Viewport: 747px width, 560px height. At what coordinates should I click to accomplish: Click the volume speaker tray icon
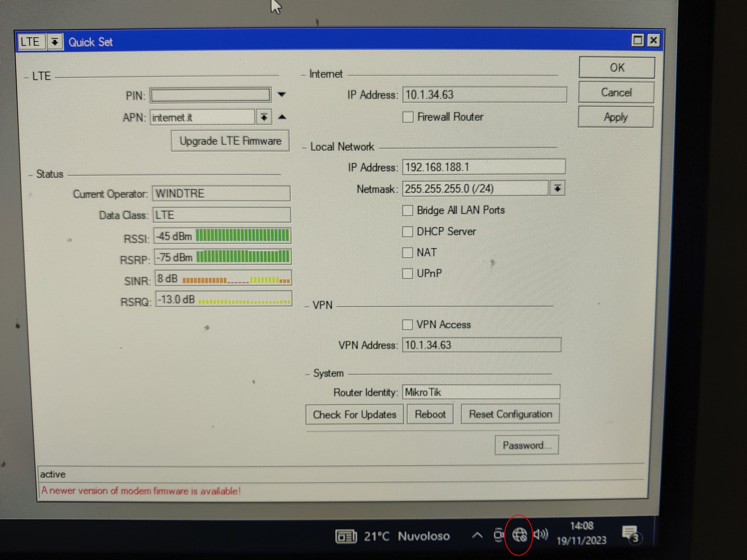point(541,534)
